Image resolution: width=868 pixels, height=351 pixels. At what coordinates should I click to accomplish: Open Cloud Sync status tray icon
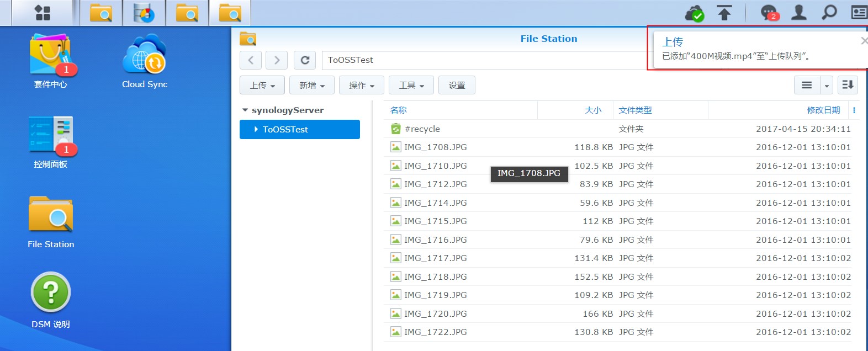[x=695, y=13]
